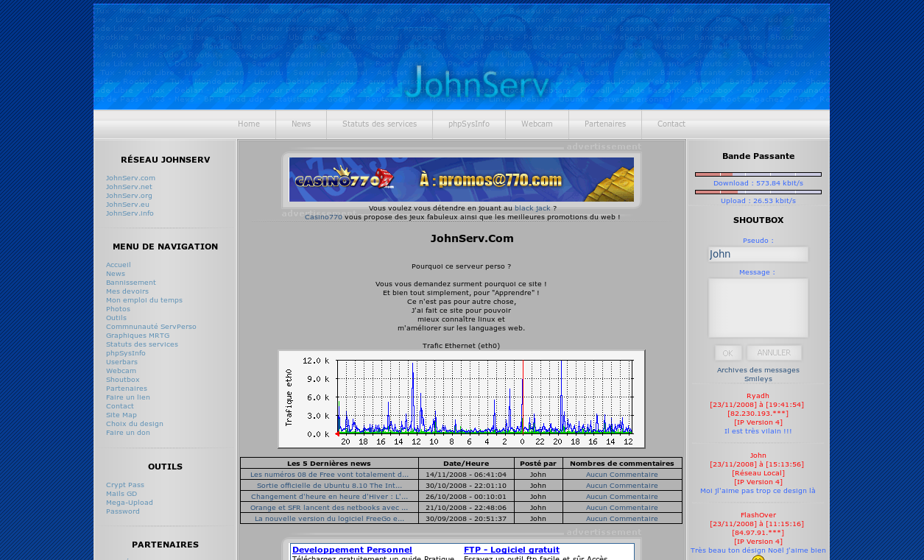924x560 pixels.
Task: Focus the Pseudo input field
Action: [x=758, y=254]
